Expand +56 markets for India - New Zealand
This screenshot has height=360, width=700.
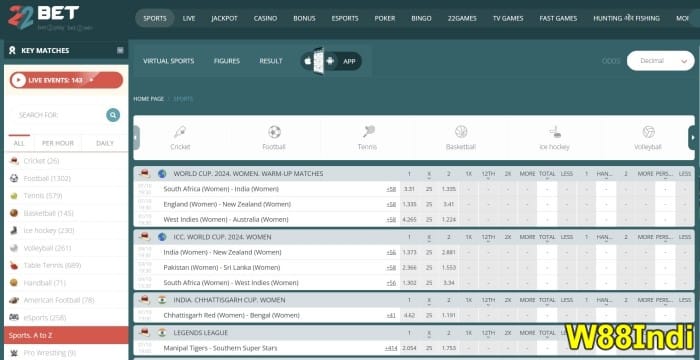pos(391,252)
